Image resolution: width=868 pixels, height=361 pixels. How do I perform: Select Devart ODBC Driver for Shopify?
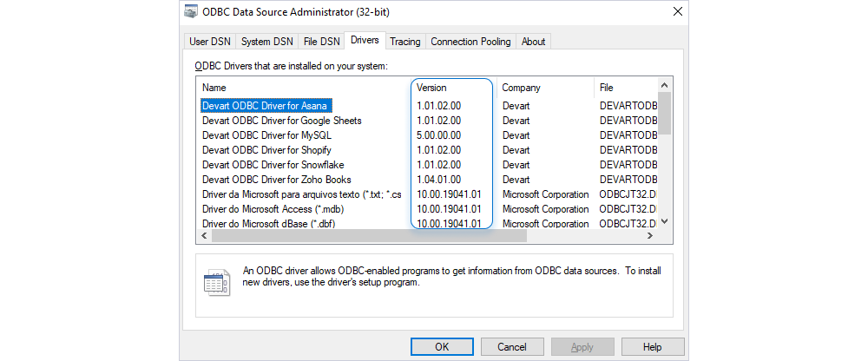(266, 150)
